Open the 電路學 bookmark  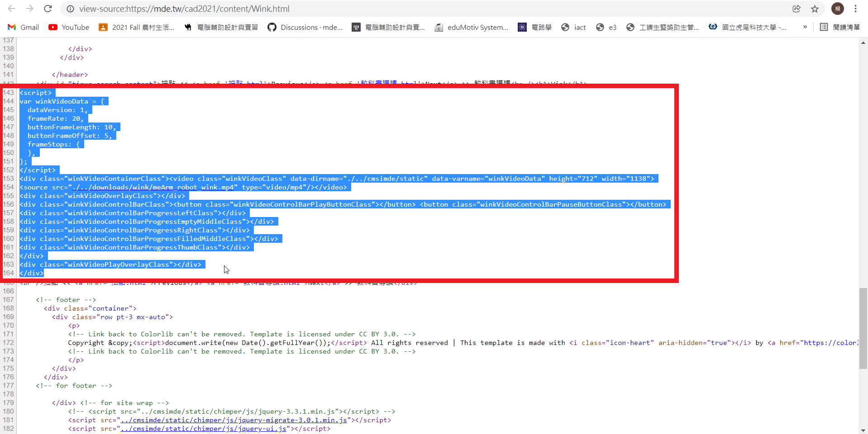(x=535, y=27)
